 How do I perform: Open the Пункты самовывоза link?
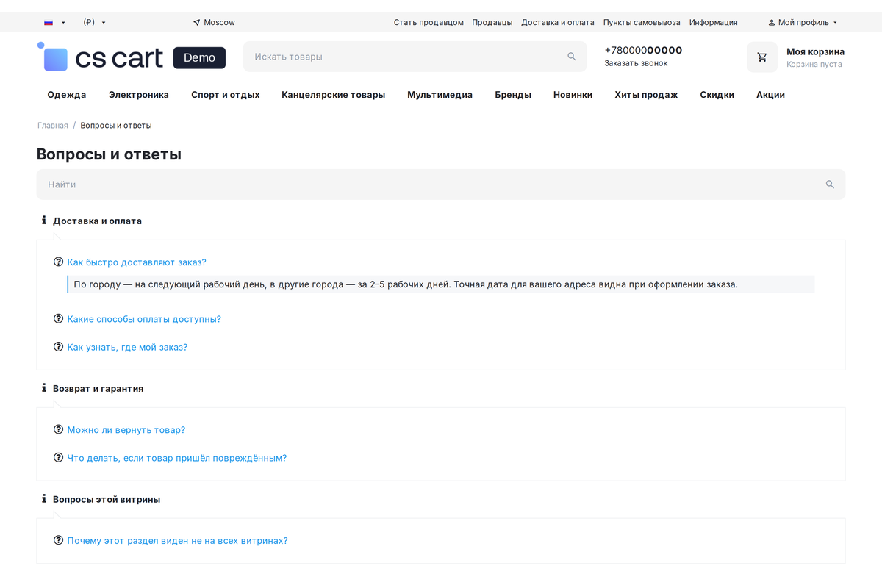pos(642,23)
